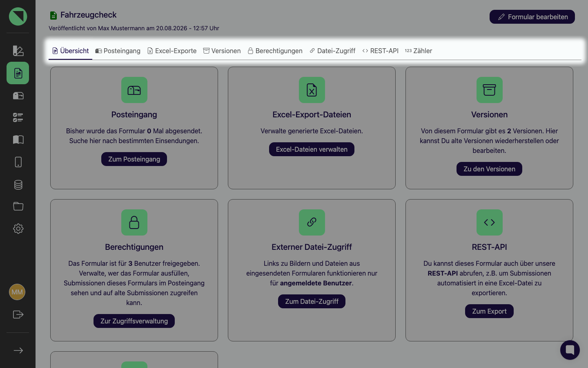Click the green REST-API code icon
This screenshot has width=588, height=368.
pos(490,222)
